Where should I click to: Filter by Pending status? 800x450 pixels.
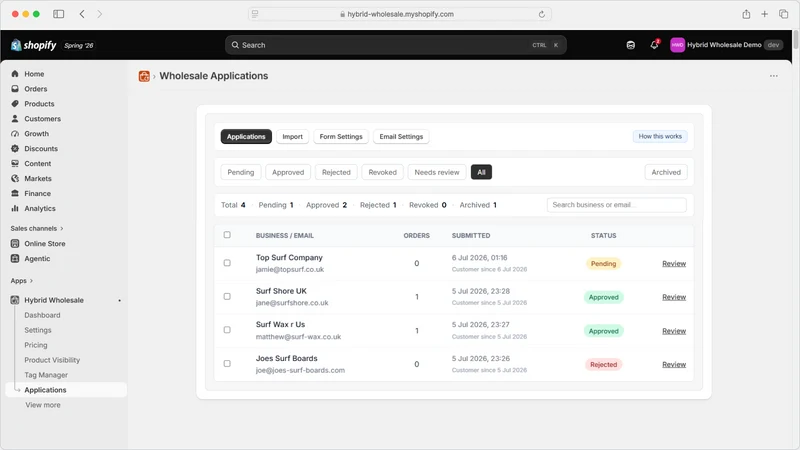[x=241, y=172]
